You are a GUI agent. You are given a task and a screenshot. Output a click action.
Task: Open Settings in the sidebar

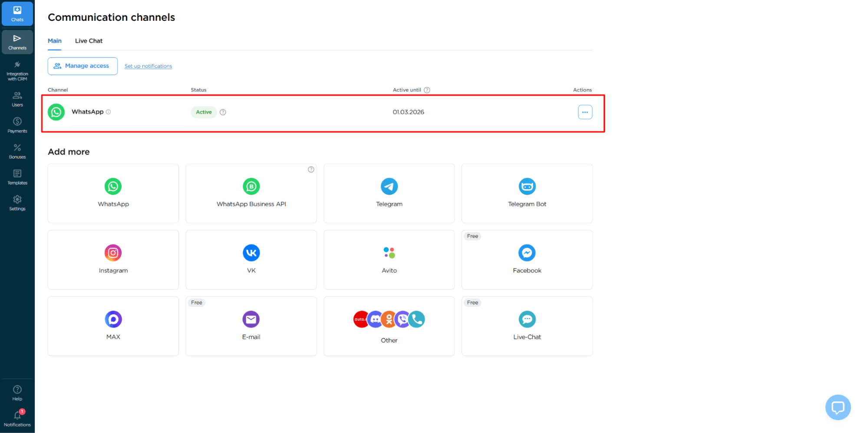[17, 203]
